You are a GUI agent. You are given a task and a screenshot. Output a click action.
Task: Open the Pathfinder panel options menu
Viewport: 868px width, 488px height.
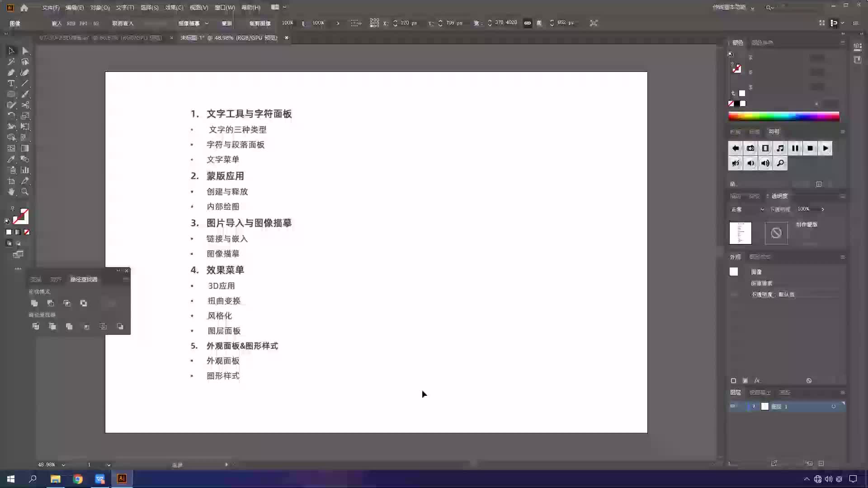[x=125, y=279]
